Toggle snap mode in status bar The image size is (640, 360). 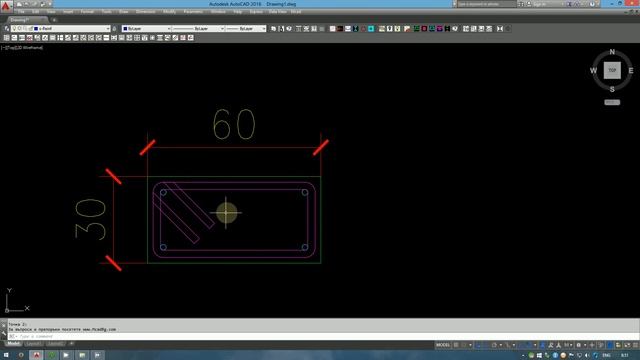(x=464, y=345)
